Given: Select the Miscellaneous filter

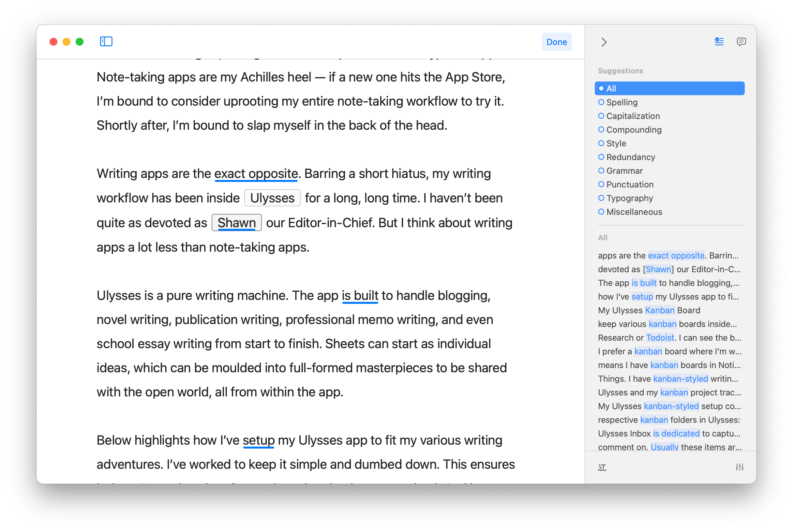Looking at the screenshot, I should click(x=670, y=212).
